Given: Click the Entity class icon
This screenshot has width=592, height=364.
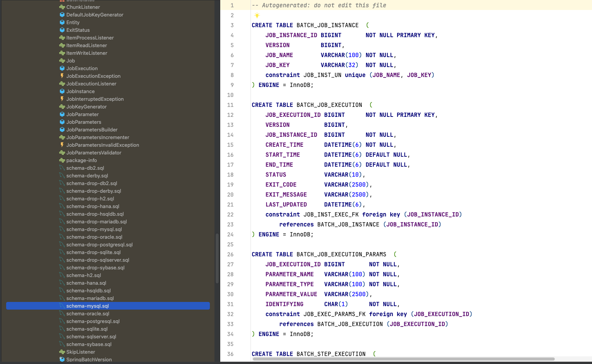Looking at the screenshot, I should (62, 22).
